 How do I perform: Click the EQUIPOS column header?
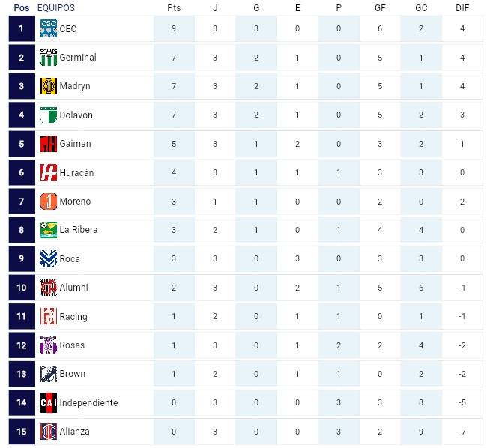click(x=56, y=7)
